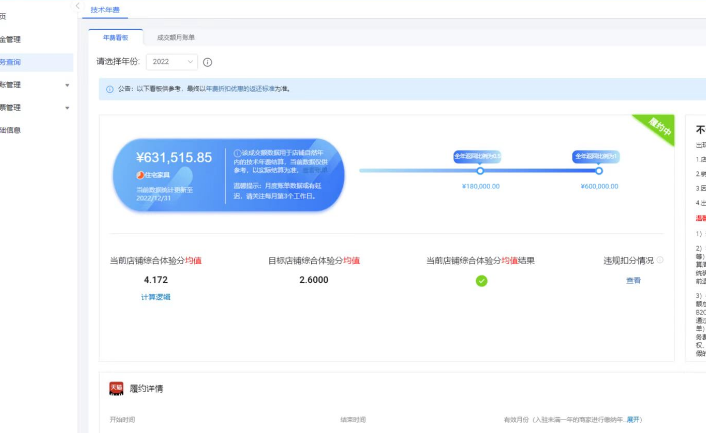The height and width of the screenshot is (433, 706).
Task: Open the 2022 year dropdown
Action: pyautogui.click(x=172, y=62)
